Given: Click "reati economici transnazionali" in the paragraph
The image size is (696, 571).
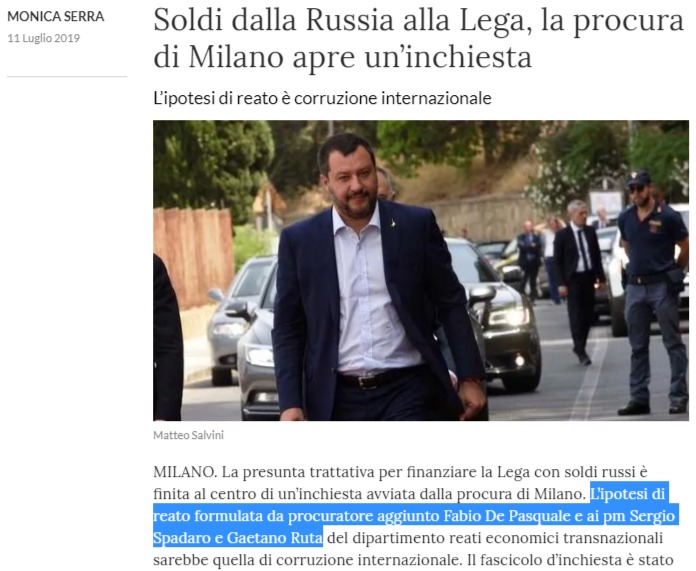Looking at the screenshot, I should (536, 538).
